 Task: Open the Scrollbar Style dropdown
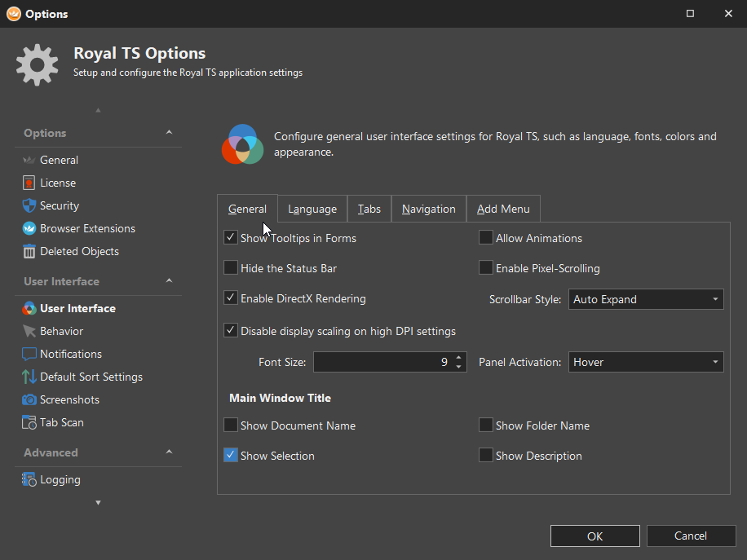pyautogui.click(x=646, y=299)
